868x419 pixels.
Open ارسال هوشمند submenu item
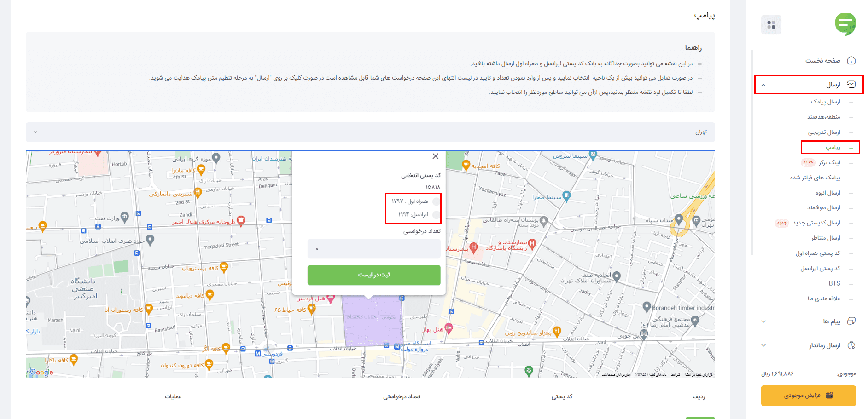pyautogui.click(x=824, y=207)
